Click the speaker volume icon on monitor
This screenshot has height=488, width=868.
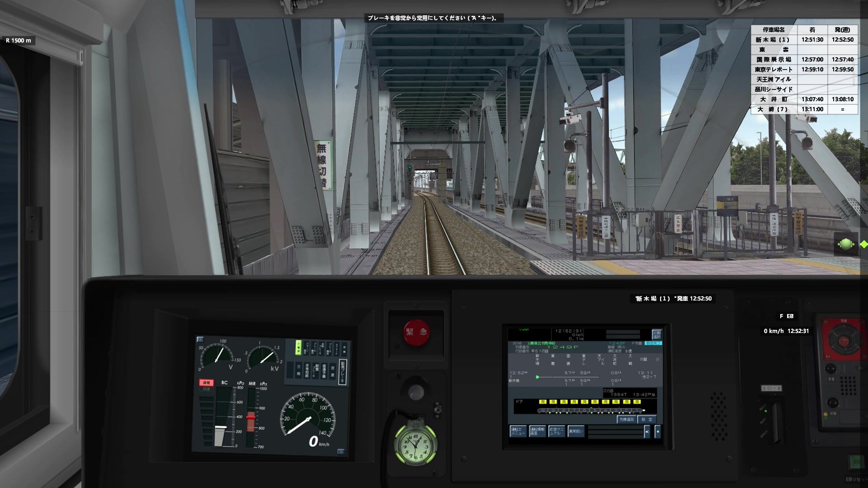(646, 432)
